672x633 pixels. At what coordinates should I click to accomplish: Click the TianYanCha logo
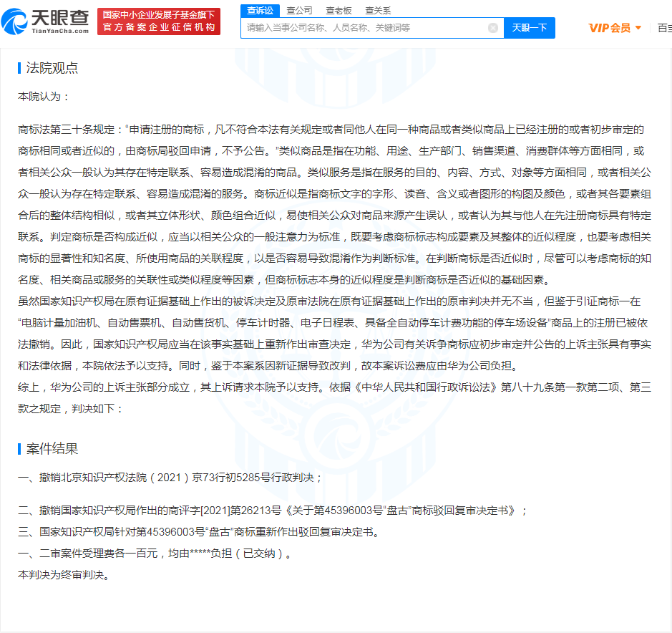pos(45,21)
